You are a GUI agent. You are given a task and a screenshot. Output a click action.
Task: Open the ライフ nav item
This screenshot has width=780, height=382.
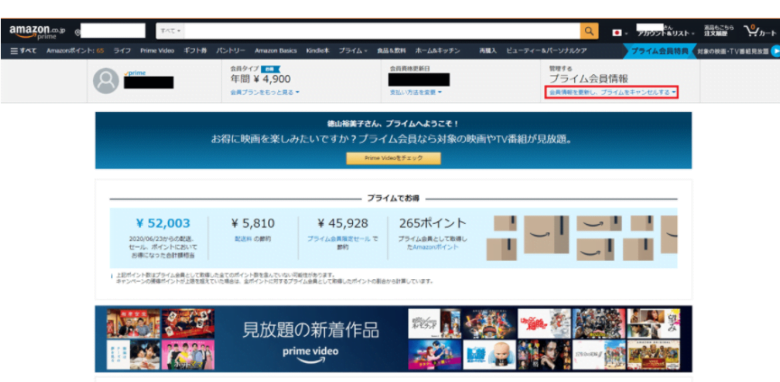coord(122,51)
